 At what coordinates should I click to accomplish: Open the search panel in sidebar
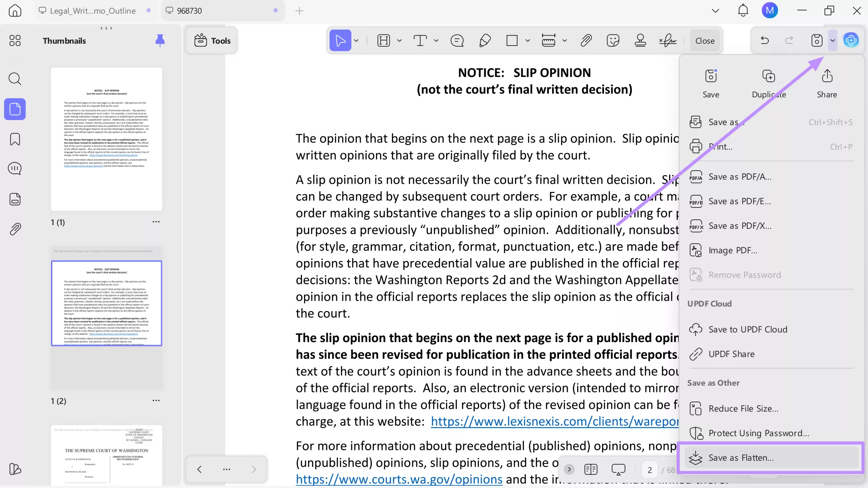click(15, 79)
